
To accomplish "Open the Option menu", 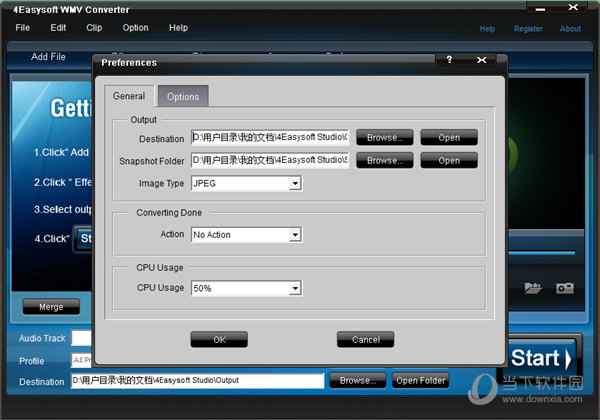I will pyautogui.click(x=135, y=28).
